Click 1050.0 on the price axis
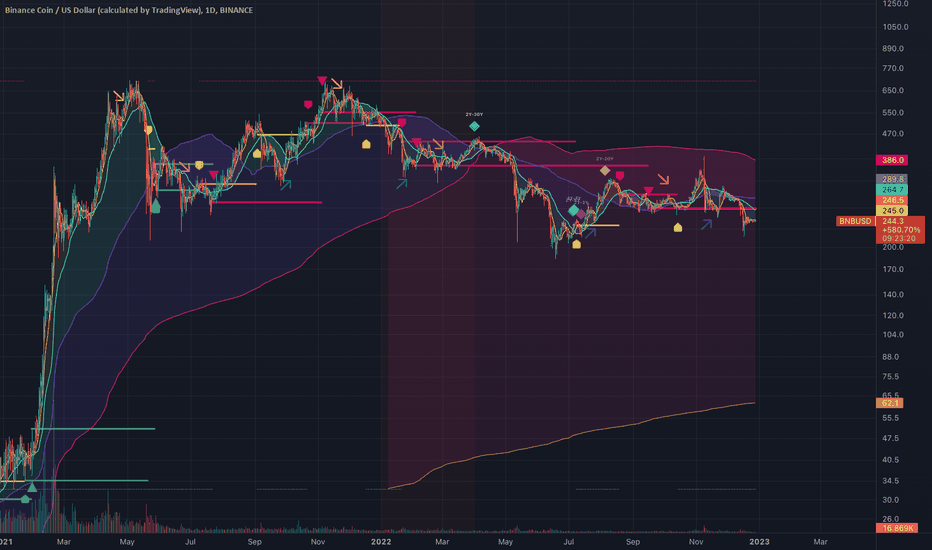Screen dimensions: 932x550 click(x=895, y=27)
